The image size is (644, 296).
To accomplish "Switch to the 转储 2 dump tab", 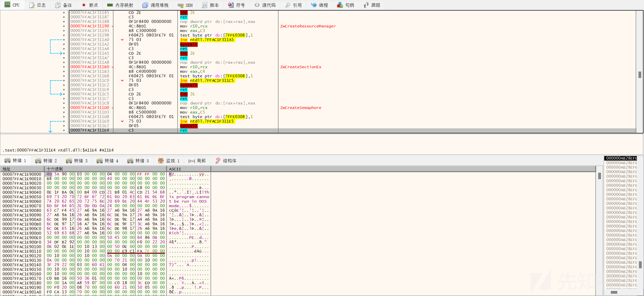I will click(46, 161).
